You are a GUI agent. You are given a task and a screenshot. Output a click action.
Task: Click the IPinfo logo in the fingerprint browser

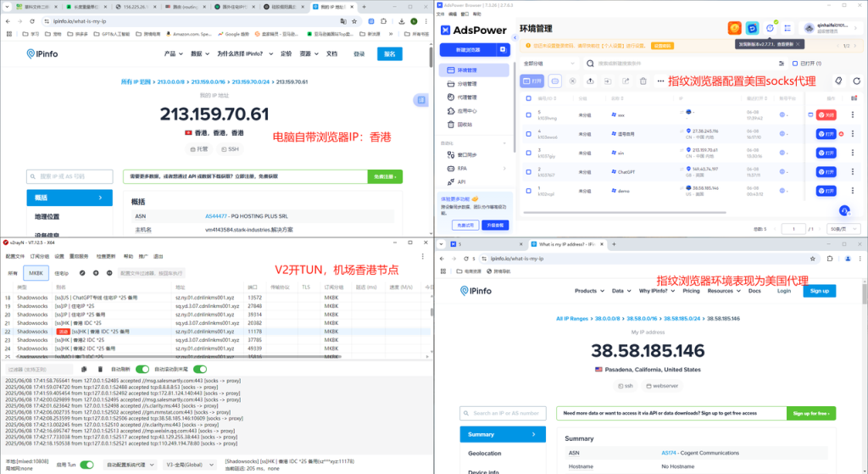pos(476,291)
